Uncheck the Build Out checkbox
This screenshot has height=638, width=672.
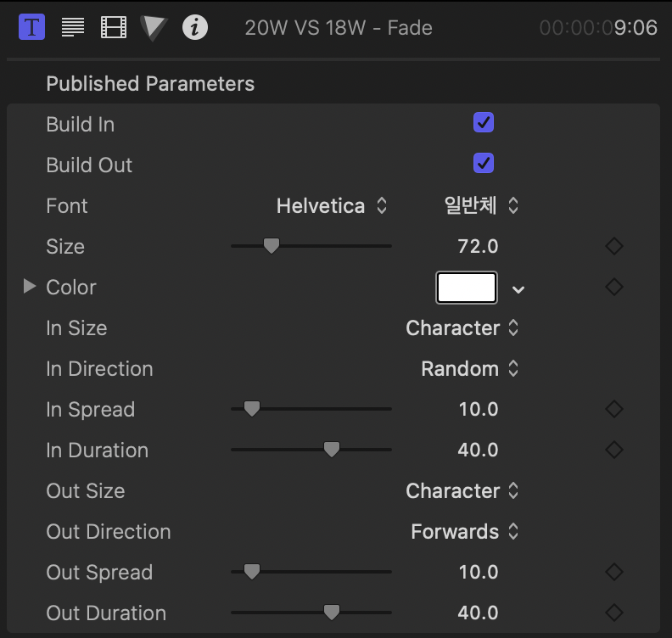(x=484, y=163)
